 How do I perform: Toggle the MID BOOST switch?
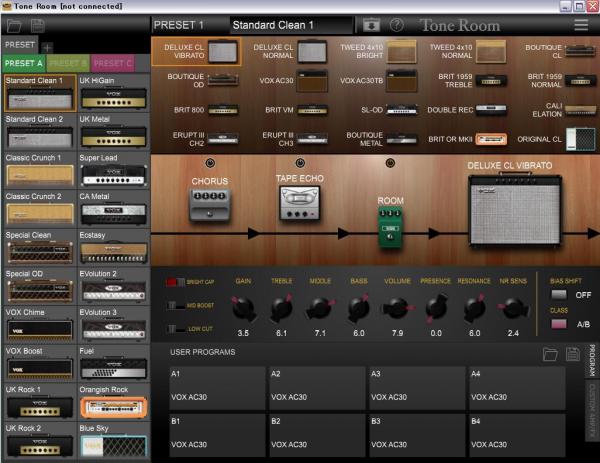pyautogui.click(x=175, y=305)
